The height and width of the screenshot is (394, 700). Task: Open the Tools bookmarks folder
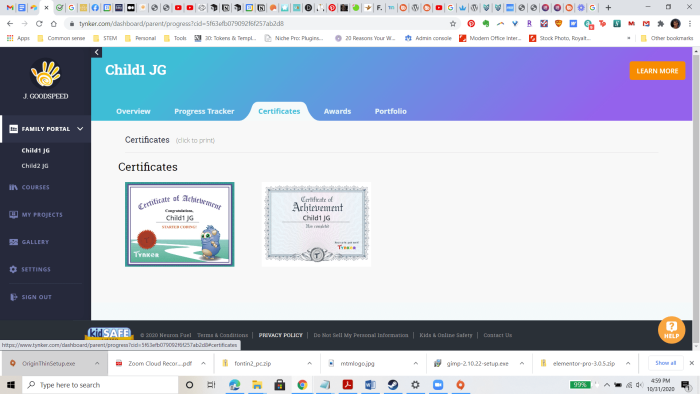(175, 38)
